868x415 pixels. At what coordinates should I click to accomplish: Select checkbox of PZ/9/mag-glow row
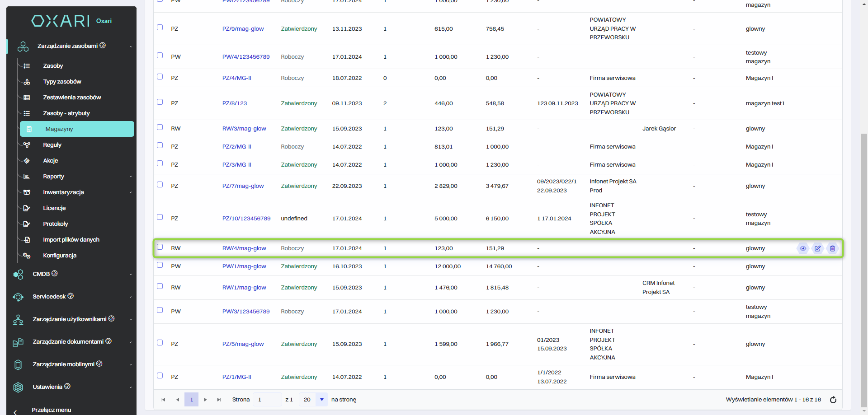160,28
